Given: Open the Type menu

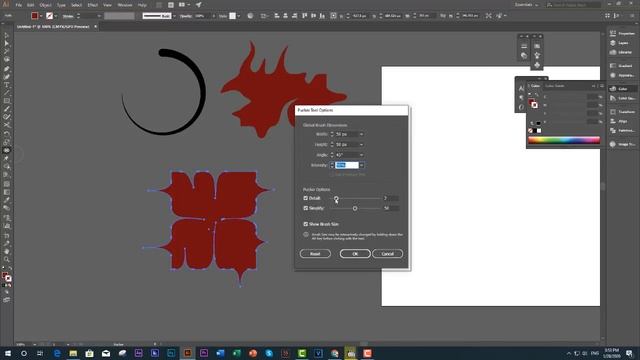Looking at the screenshot, I should tap(61, 5).
